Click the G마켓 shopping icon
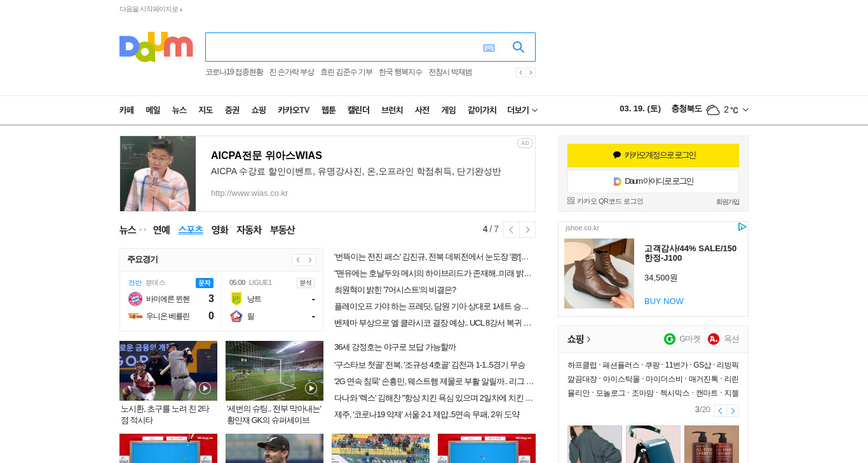This screenshot has width=868, height=463. (670, 339)
